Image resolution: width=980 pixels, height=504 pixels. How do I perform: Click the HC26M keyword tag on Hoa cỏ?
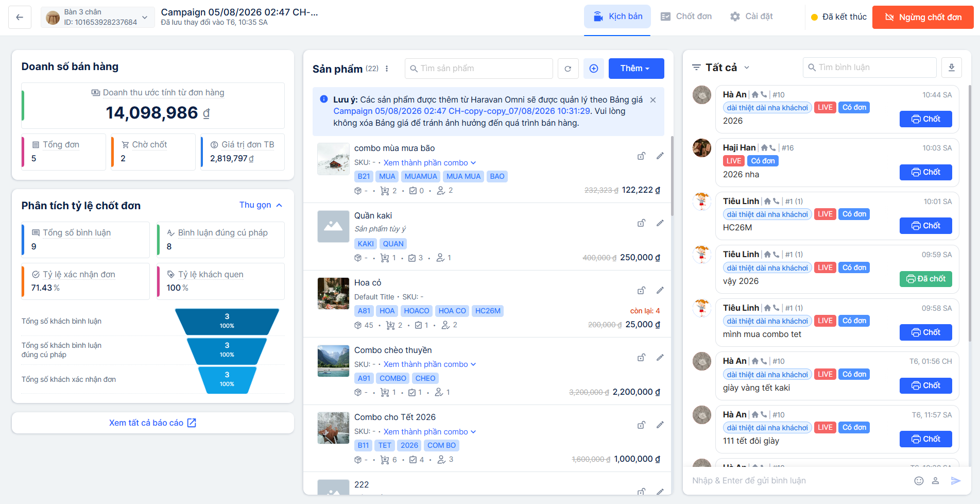(488, 311)
